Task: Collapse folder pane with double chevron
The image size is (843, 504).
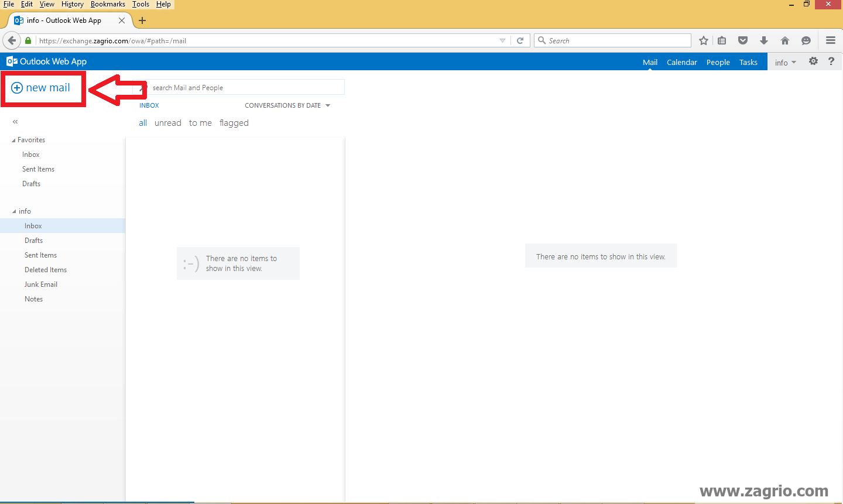Action: coord(15,122)
